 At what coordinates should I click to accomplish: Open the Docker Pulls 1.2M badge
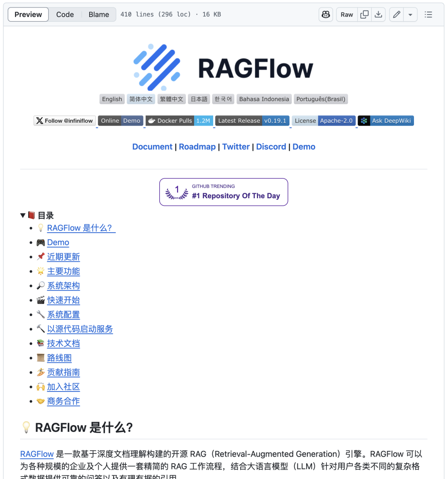pos(179,120)
